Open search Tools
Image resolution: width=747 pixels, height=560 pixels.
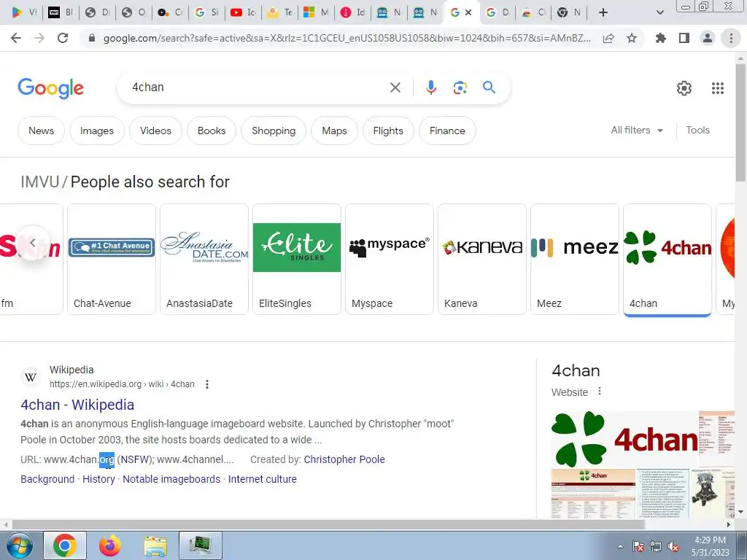697,130
